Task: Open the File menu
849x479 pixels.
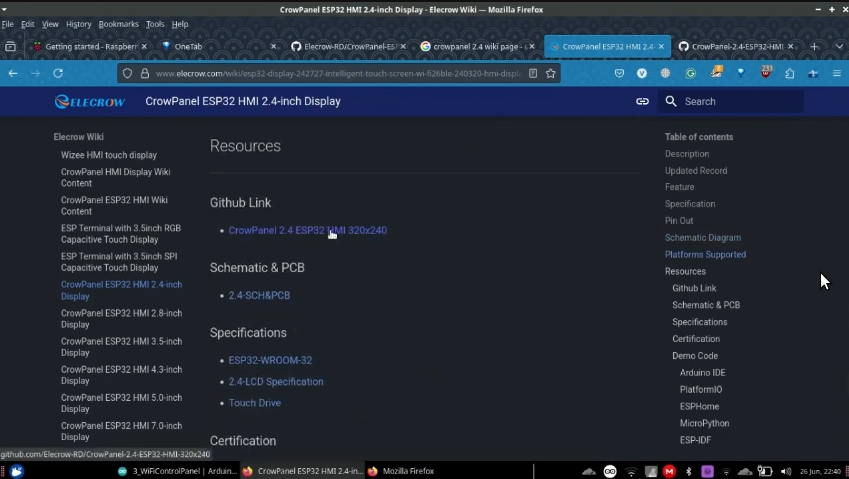Action: 8,24
